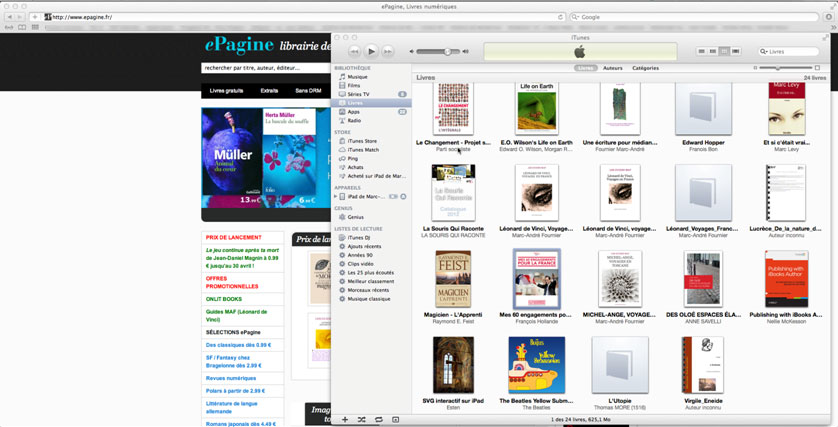Adjust the iTunes volume slider
Screen dimensions: 838x427
[x=439, y=51]
